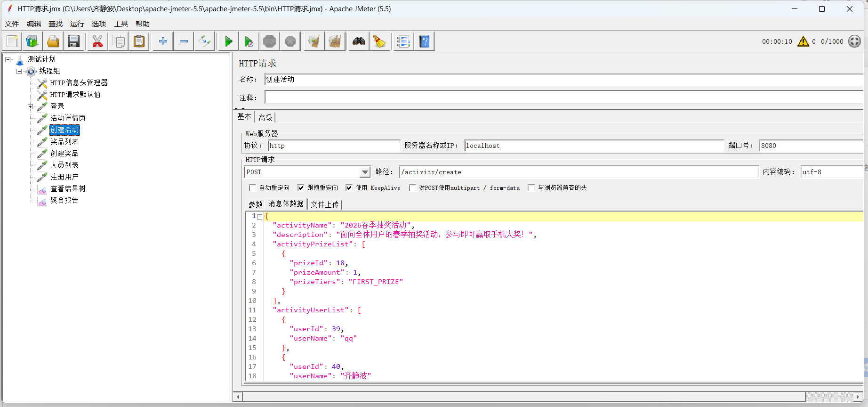The image size is (868, 407).
Task: Select 创建奖品 request in tree
Action: pyautogui.click(x=64, y=153)
